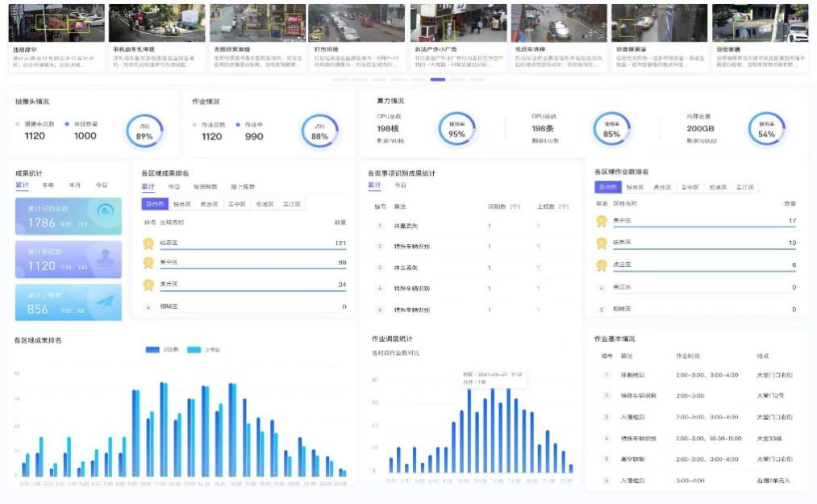Toggle 上报数 light blue legend in bar chart

tap(194, 350)
